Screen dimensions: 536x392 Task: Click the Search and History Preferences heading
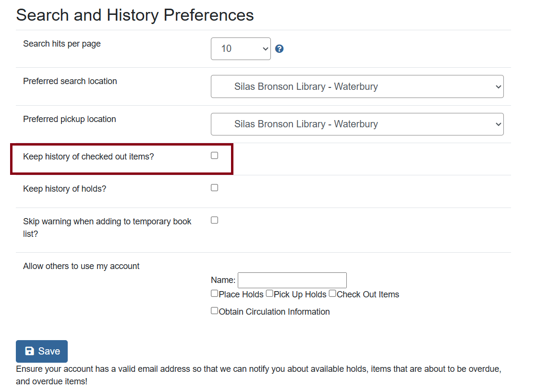coord(134,15)
